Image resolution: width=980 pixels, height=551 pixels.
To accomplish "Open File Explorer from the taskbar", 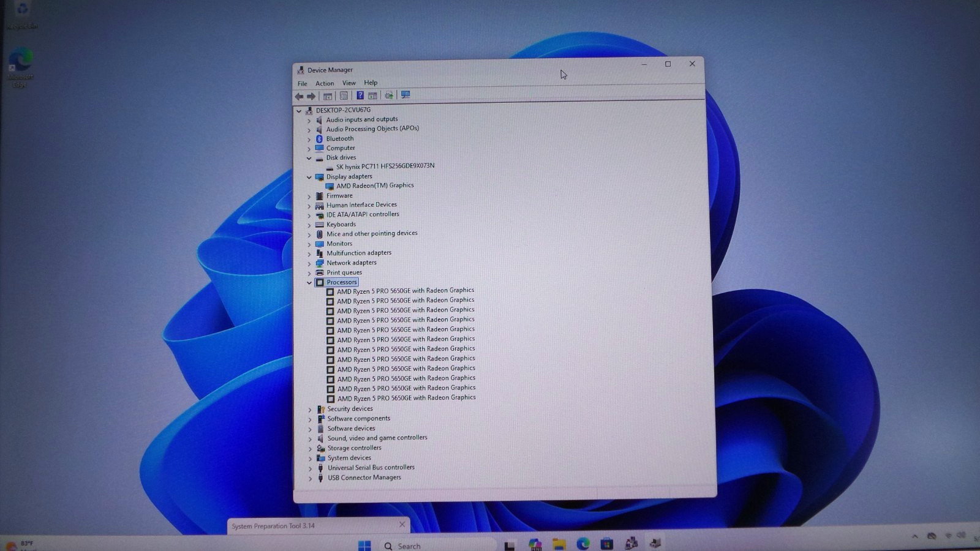I will pyautogui.click(x=559, y=544).
